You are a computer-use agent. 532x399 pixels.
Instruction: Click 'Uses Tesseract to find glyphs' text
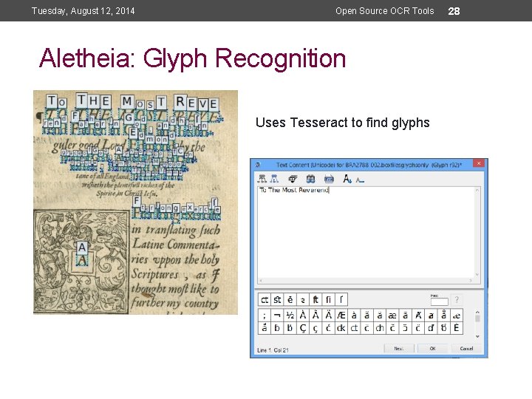point(343,123)
